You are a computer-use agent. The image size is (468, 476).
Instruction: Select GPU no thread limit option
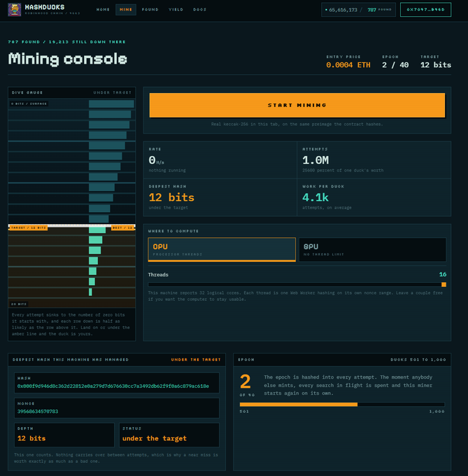tap(372, 249)
